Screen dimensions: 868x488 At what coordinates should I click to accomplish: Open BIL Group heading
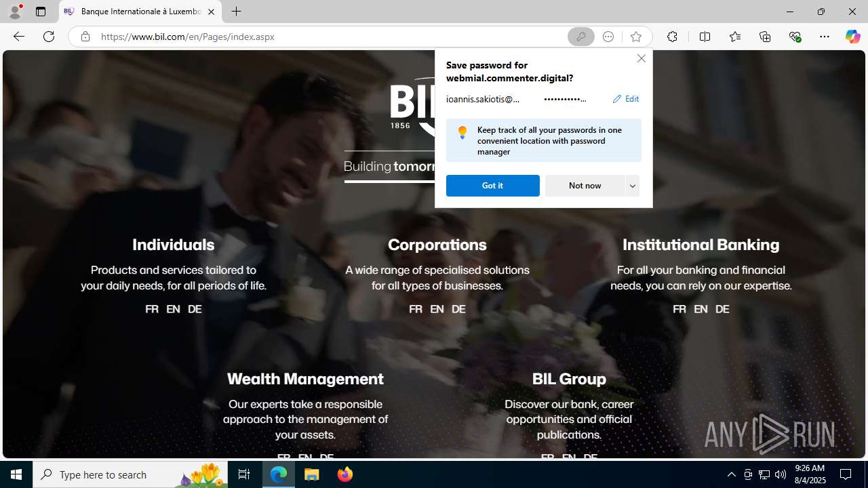coord(569,379)
